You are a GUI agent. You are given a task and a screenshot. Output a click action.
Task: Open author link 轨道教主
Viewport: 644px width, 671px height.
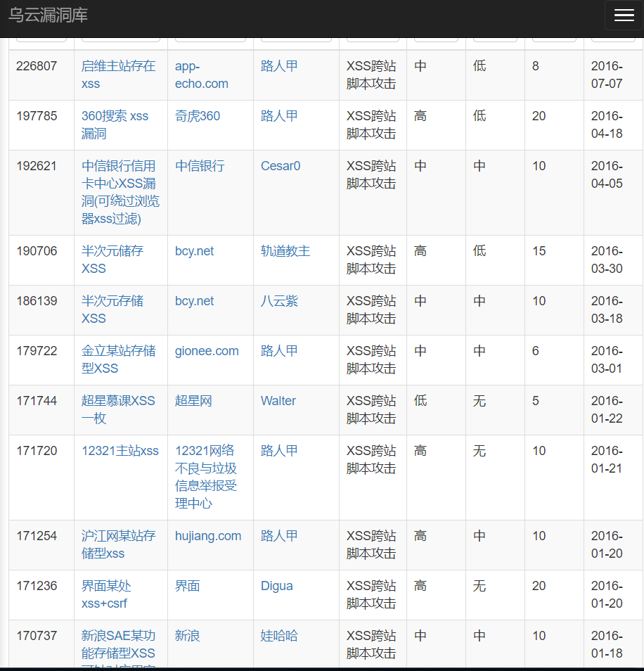(285, 251)
